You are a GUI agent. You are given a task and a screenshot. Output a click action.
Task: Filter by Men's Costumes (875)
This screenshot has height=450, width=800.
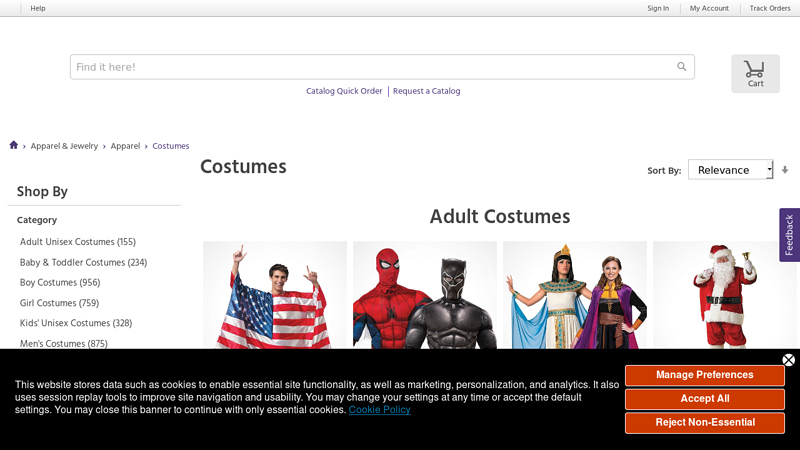pyautogui.click(x=63, y=343)
